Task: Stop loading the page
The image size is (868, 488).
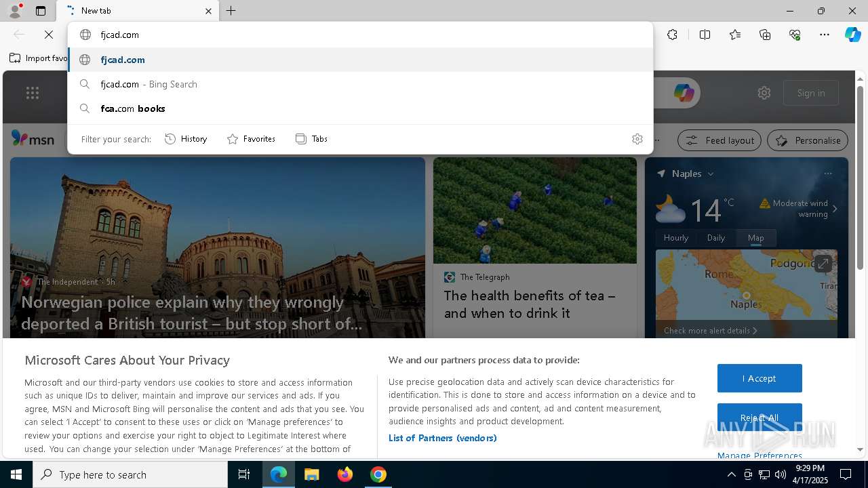Action: (x=49, y=35)
